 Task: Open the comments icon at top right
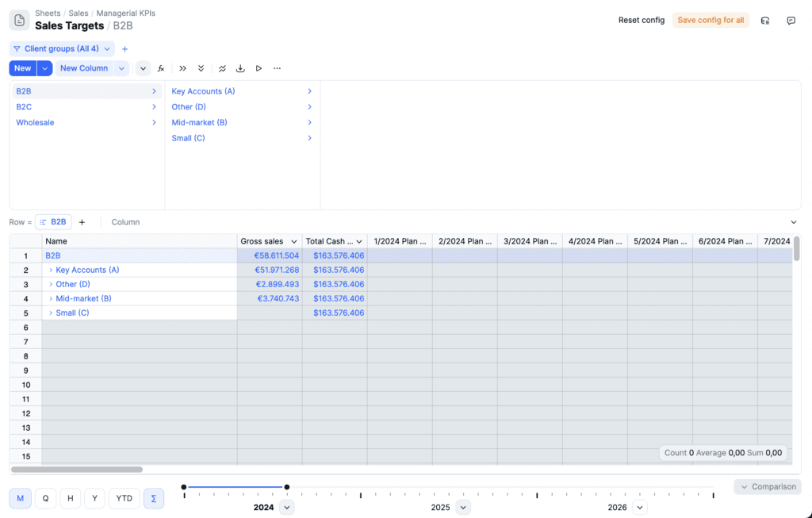coord(791,21)
